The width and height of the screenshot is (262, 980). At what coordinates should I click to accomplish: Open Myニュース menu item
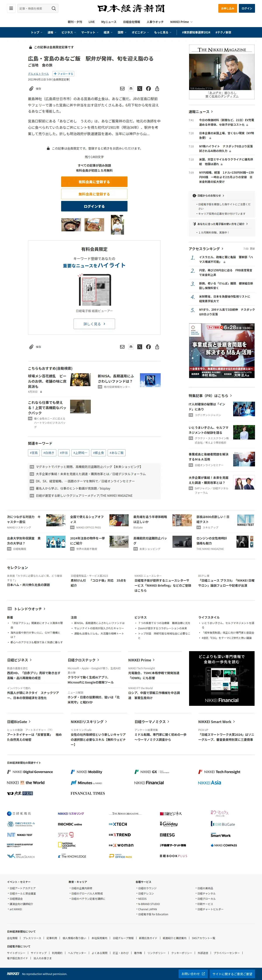tap(109, 22)
